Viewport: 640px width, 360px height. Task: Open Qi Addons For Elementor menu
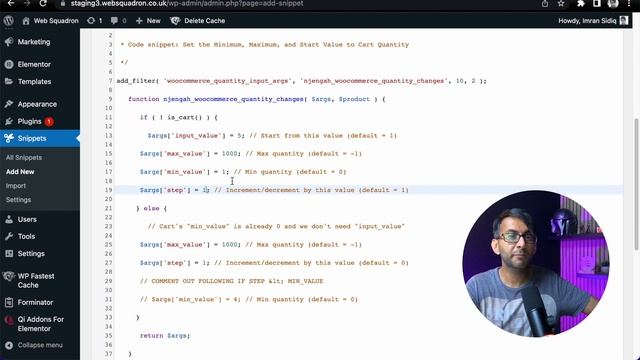click(40, 324)
